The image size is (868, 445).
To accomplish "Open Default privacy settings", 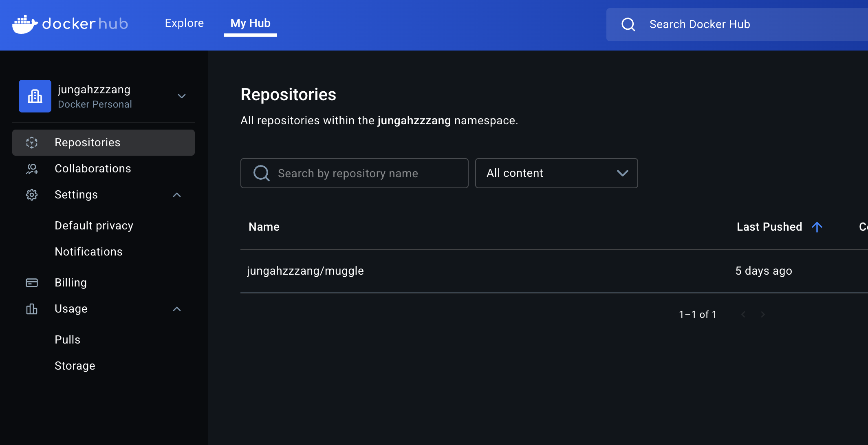I will (94, 226).
